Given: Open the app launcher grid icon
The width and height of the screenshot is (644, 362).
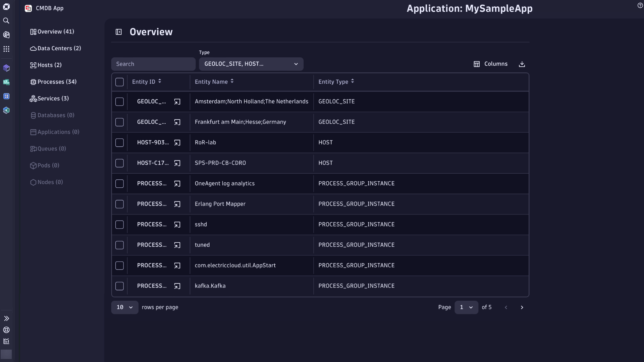Looking at the screenshot, I should point(6,49).
